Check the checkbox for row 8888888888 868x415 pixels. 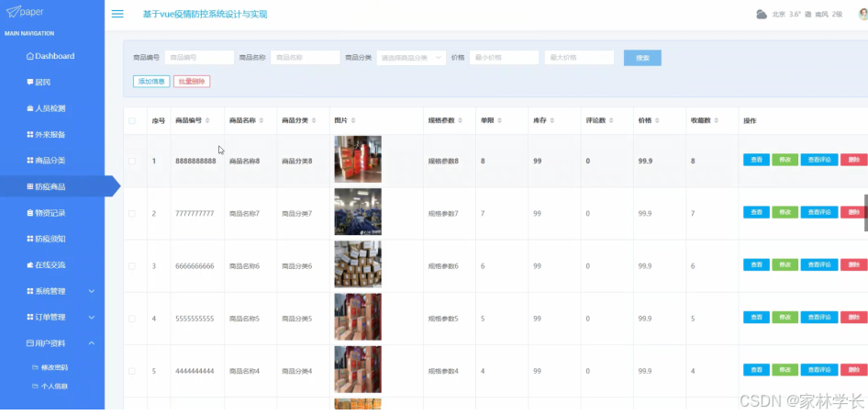pyautogui.click(x=132, y=162)
